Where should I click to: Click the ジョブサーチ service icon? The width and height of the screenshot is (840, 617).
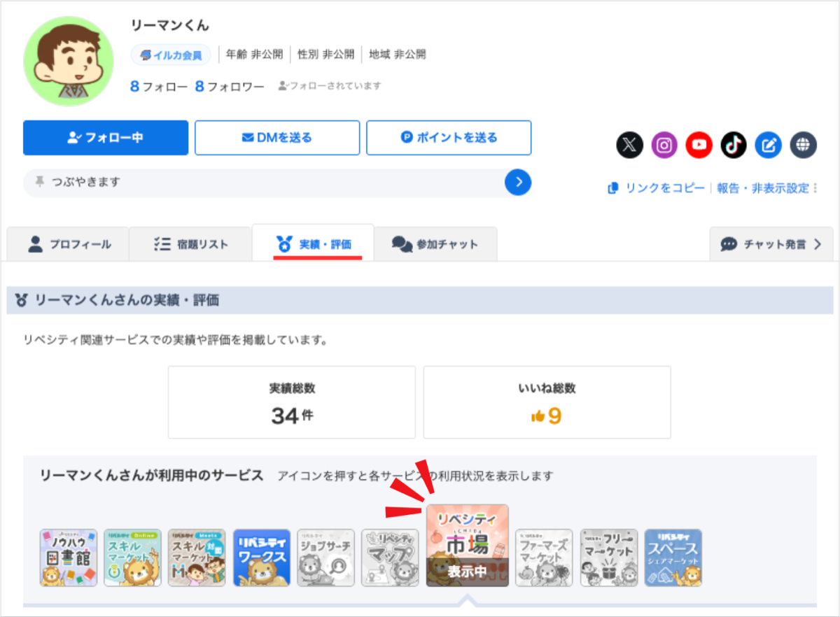point(326,558)
